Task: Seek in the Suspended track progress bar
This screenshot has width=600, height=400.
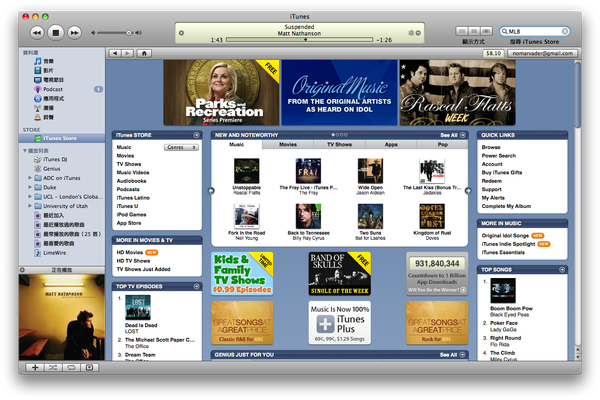Action: coord(299,39)
